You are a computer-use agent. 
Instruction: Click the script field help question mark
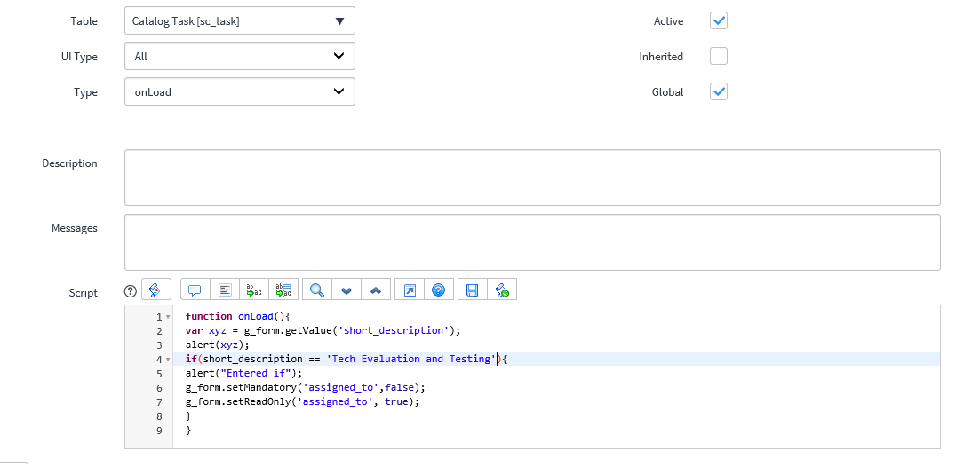pos(130,290)
